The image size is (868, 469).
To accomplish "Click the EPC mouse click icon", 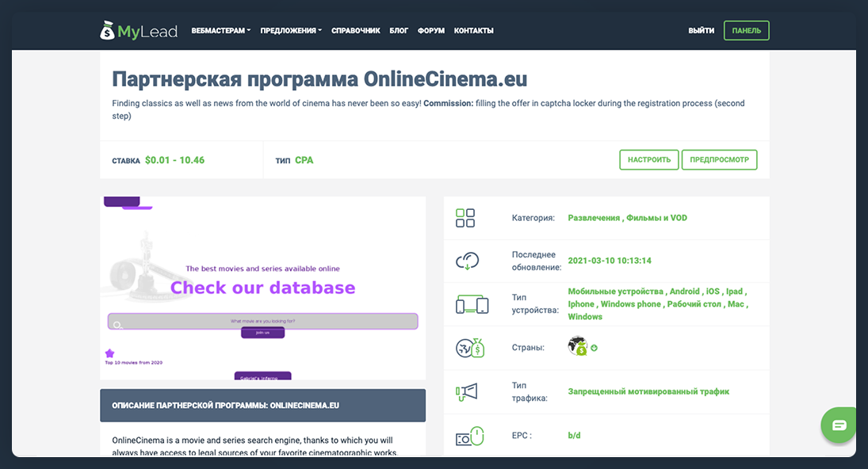I will pos(469,436).
